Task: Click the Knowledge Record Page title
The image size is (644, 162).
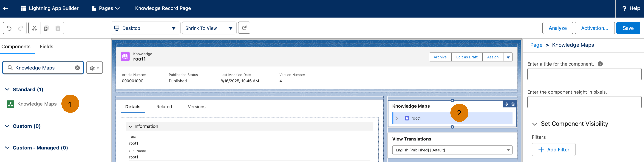Action: pos(163,8)
